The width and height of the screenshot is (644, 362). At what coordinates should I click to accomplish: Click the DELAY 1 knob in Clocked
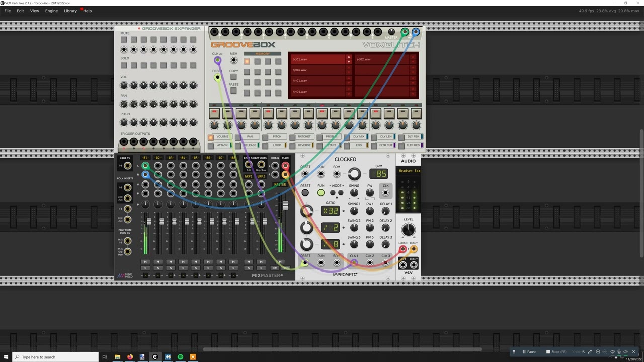tap(386, 211)
